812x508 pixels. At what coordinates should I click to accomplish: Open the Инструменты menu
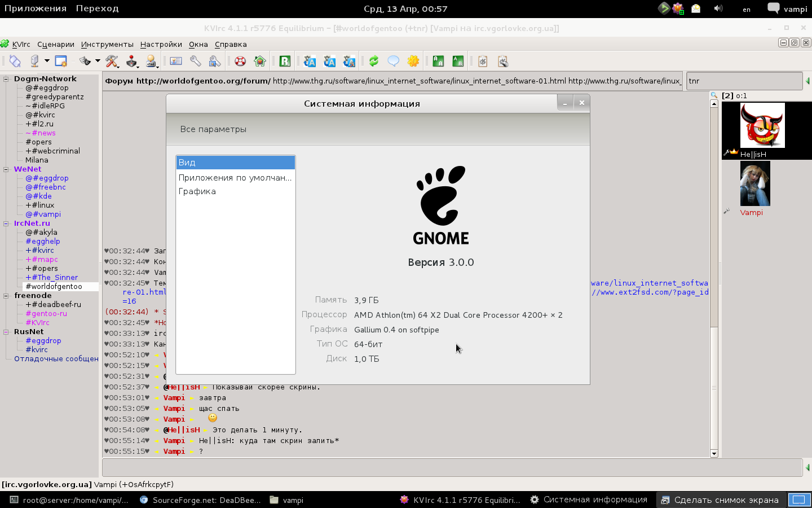click(x=107, y=45)
